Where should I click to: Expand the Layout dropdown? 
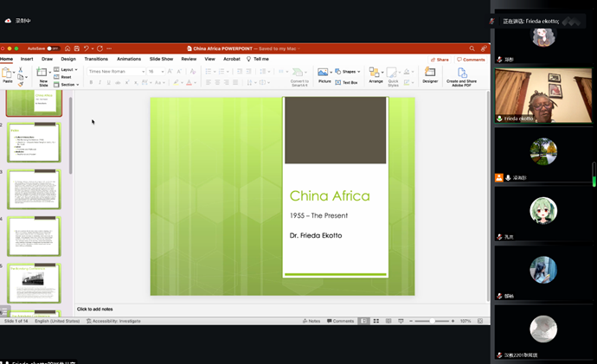(x=67, y=69)
